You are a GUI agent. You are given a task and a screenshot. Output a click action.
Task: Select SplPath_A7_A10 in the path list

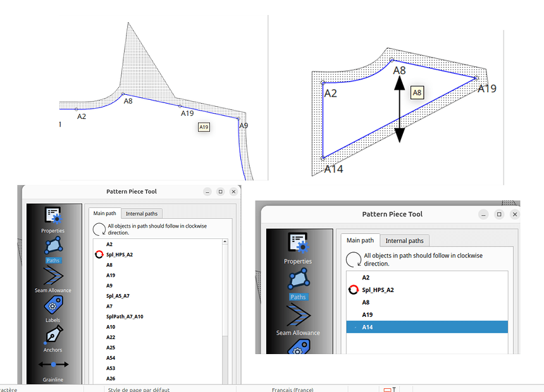pyautogui.click(x=125, y=317)
